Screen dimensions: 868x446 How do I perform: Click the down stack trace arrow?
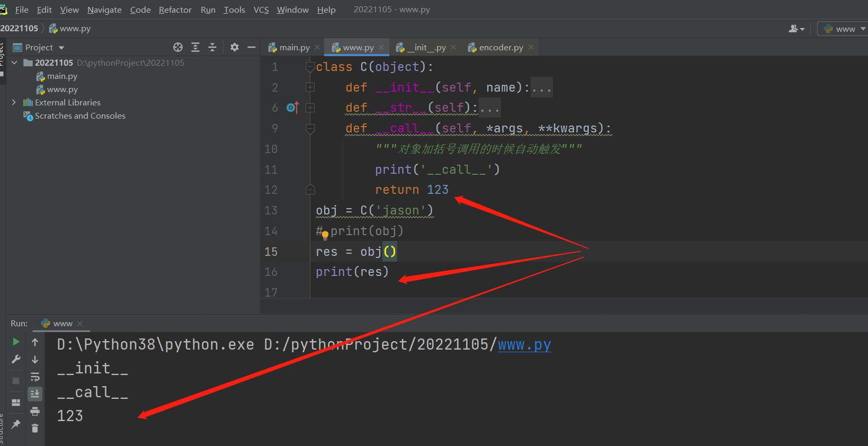pyautogui.click(x=35, y=360)
